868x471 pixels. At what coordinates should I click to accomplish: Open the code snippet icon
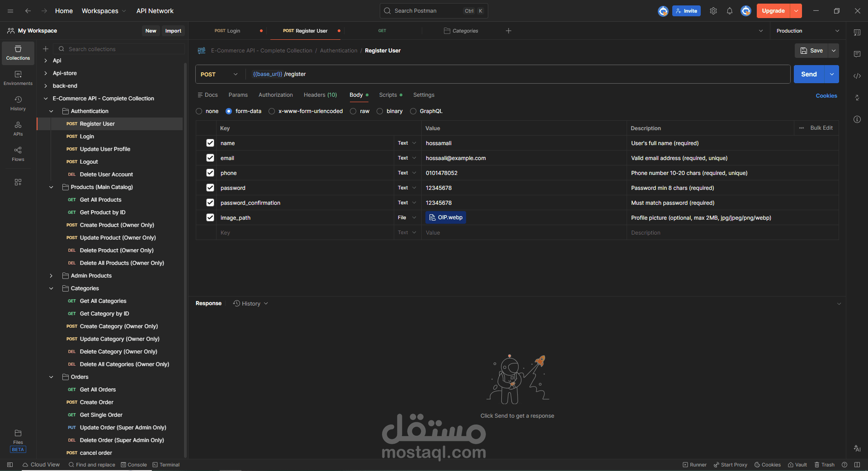[857, 76]
